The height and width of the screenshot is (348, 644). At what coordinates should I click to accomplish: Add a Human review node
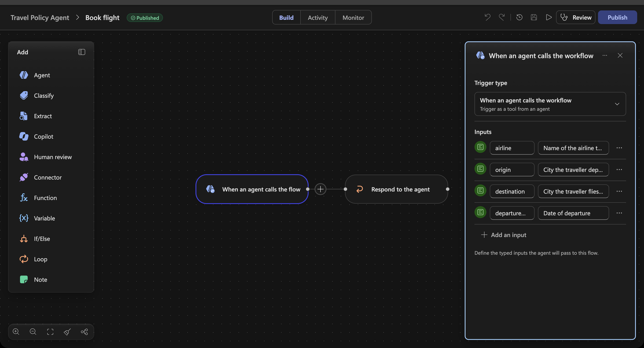53,157
